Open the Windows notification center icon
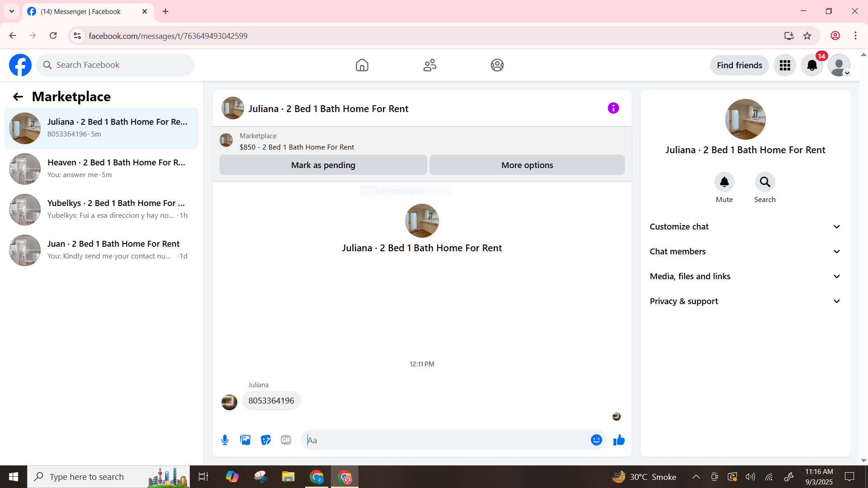The image size is (868, 488). [850, 477]
